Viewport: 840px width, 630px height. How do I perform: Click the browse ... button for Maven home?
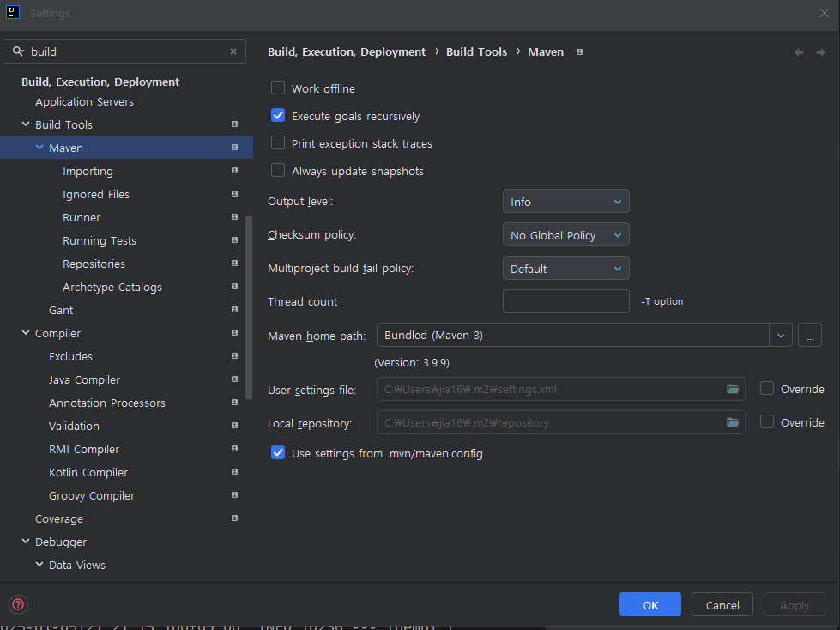[x=809, y=336]
